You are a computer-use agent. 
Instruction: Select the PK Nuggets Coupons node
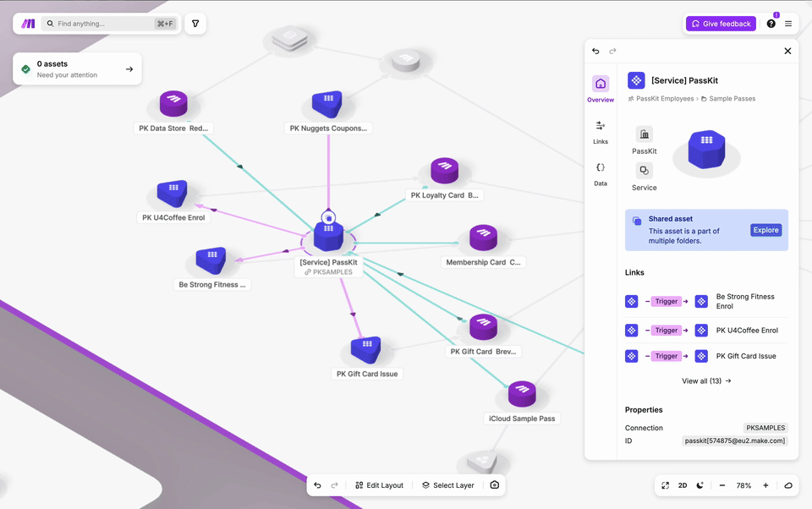click(327, 103)
